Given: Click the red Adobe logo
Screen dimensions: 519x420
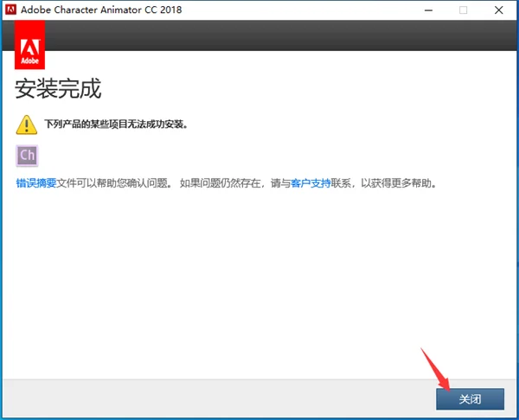Looking at the screenshot, I should click(29, 45).
